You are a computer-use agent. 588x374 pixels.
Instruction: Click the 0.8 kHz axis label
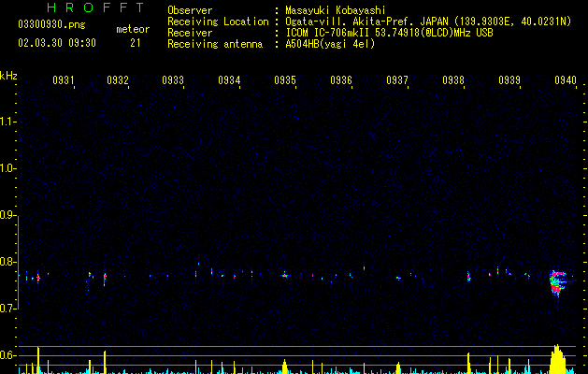coord(7,262)
